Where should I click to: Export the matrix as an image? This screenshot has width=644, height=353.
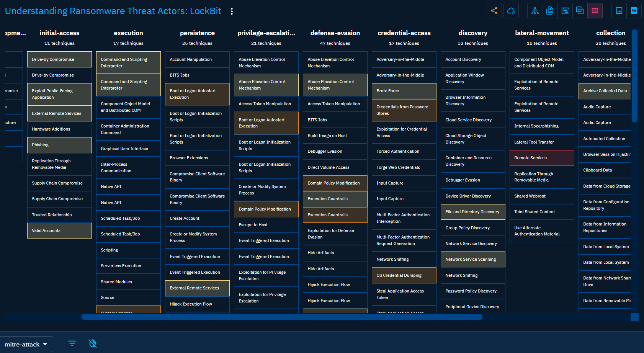(619, 11)
